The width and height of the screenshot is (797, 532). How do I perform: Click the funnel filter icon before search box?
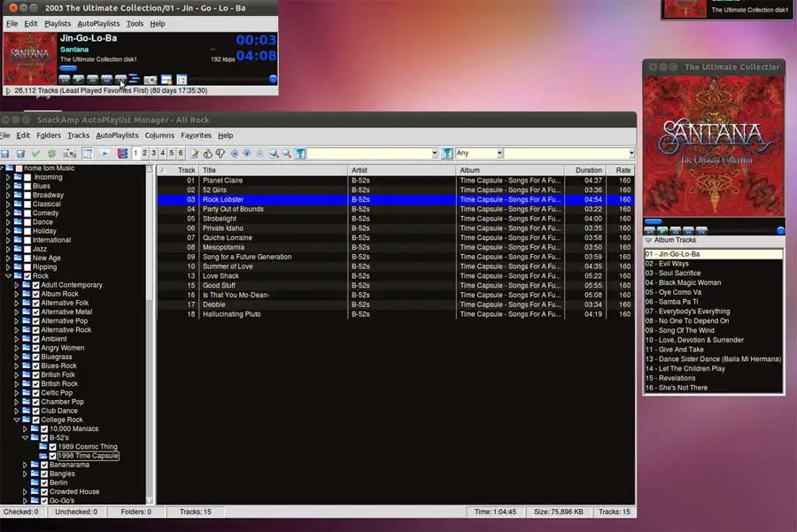[x=300, y=153]
